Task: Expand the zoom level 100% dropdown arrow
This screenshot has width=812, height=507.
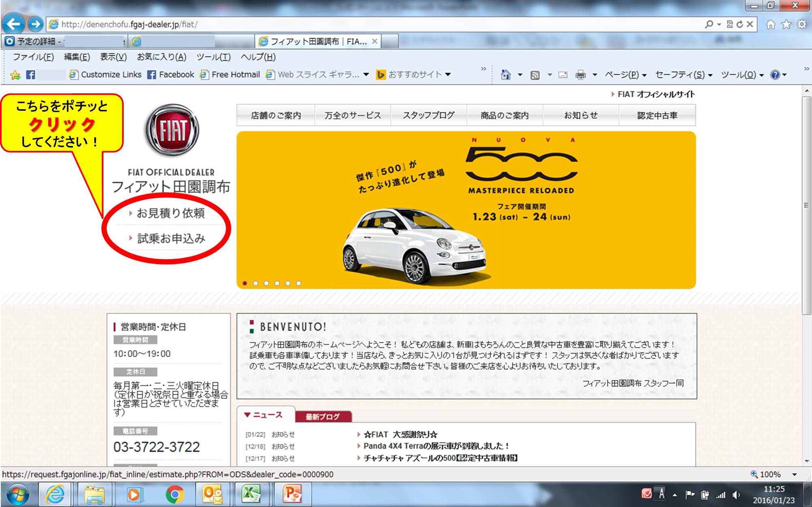Action: [795, 475]
